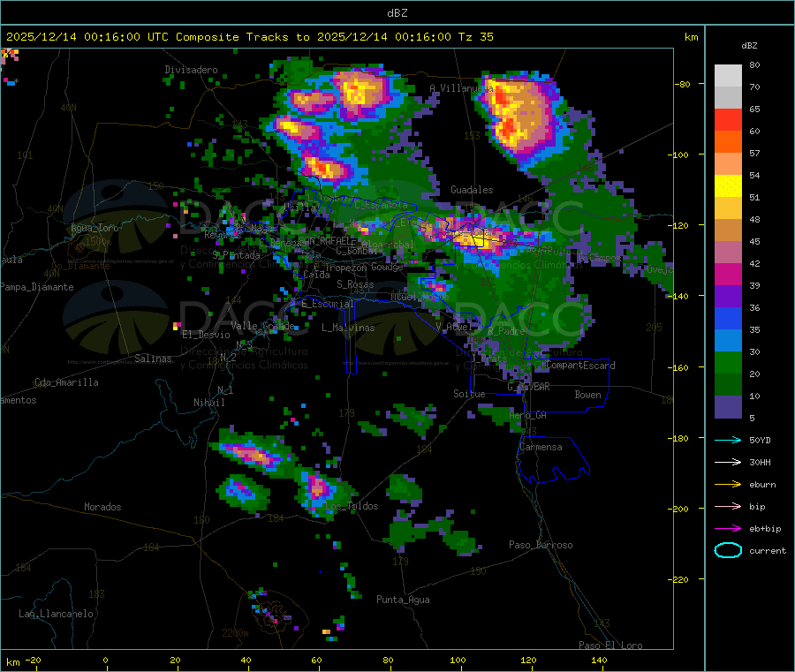This screenshot has width=795, height=672.
Task: Click the '100' tick on the bottom km axis
Action: (x=458, y=660)
